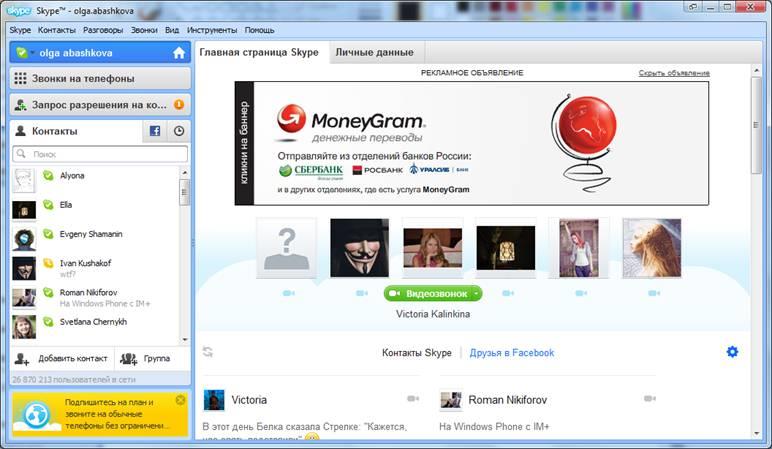The width and height of the screenshot is (772, 449).
Task: Click main page scrollbar down arrow
Action: [x=756, y=433]
